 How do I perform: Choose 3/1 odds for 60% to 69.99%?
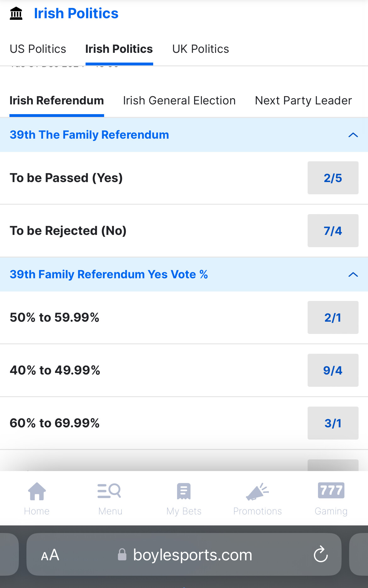(x=333, y=423)
